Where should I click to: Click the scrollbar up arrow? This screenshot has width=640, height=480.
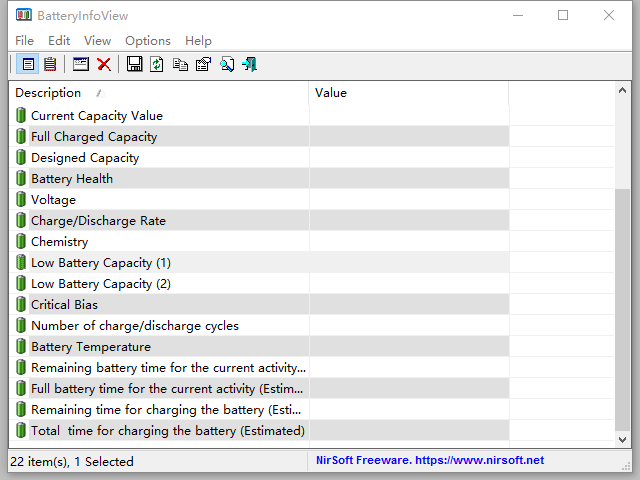tap(623, 91)
